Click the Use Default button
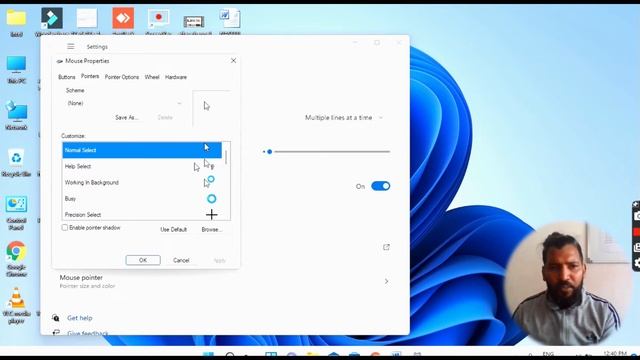The image size is (640, 360). 173,229
